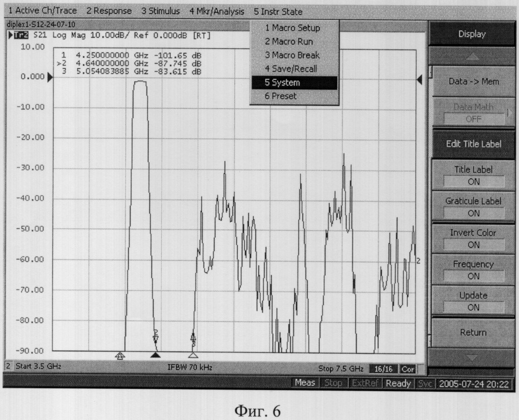Viewport: 519px width, 420px height.
Task: Click the Cor correction status indicator
Action: (407, 369)
